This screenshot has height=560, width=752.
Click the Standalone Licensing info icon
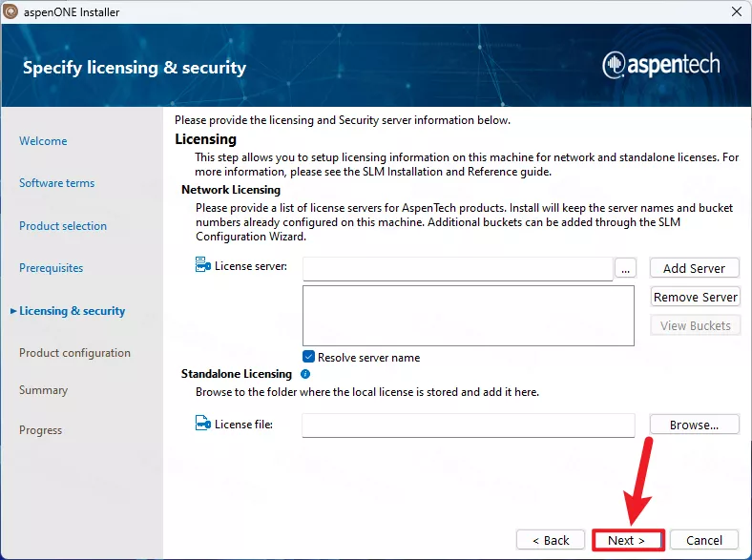(x=305, y=375)
